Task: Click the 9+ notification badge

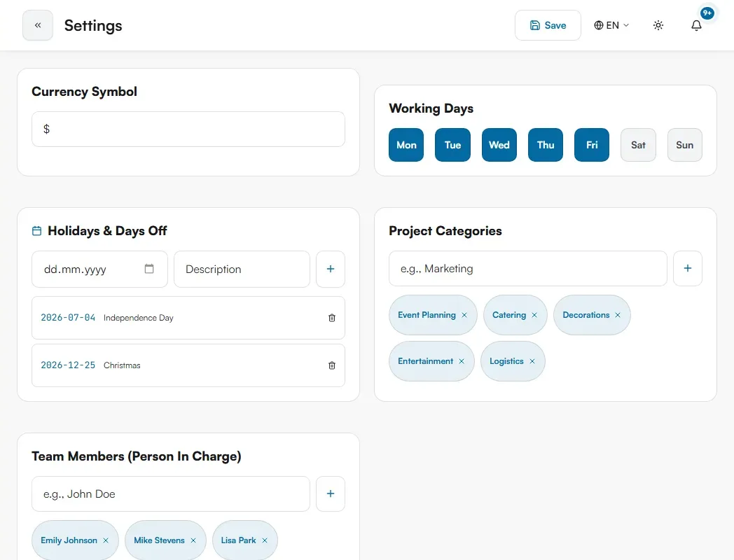Action: [x=707, y=13]
